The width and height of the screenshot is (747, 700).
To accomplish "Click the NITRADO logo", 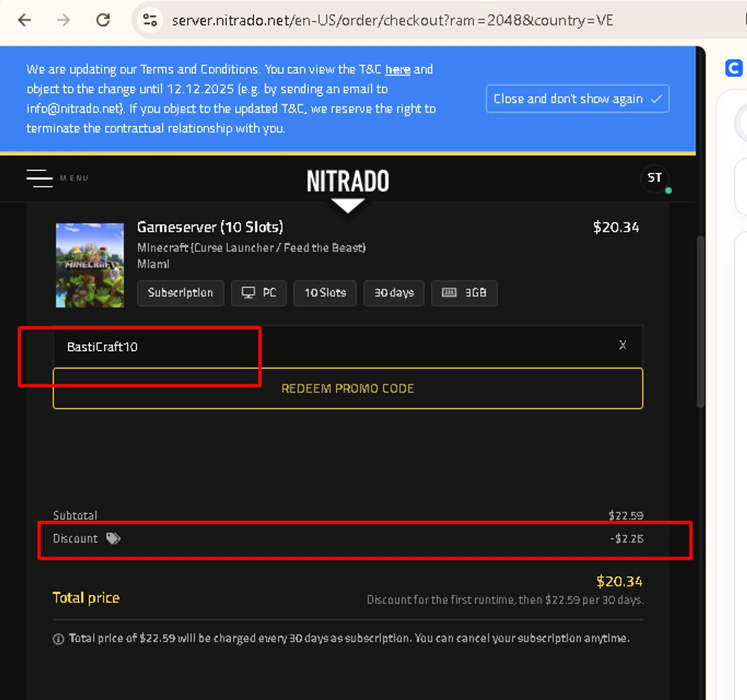I will [348, 181].
